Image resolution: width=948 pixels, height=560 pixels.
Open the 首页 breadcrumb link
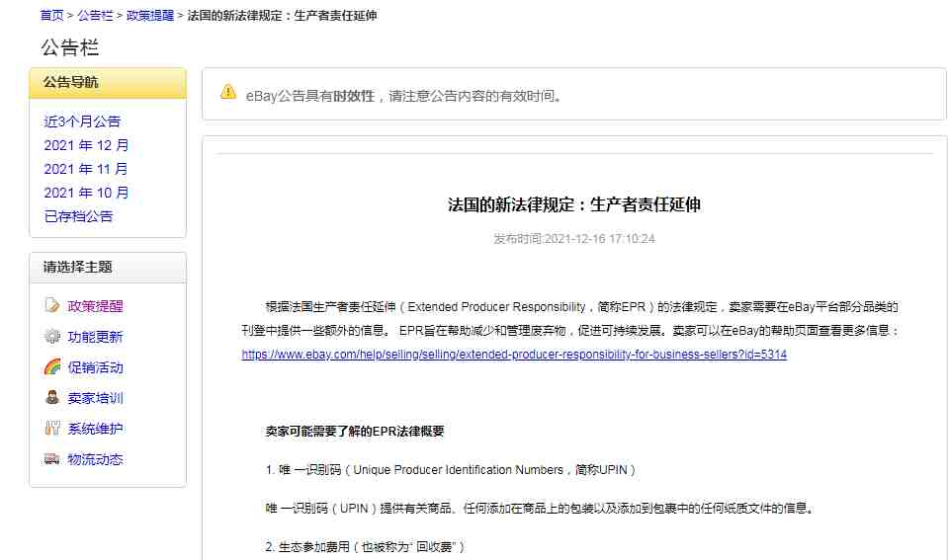[52, 16]
